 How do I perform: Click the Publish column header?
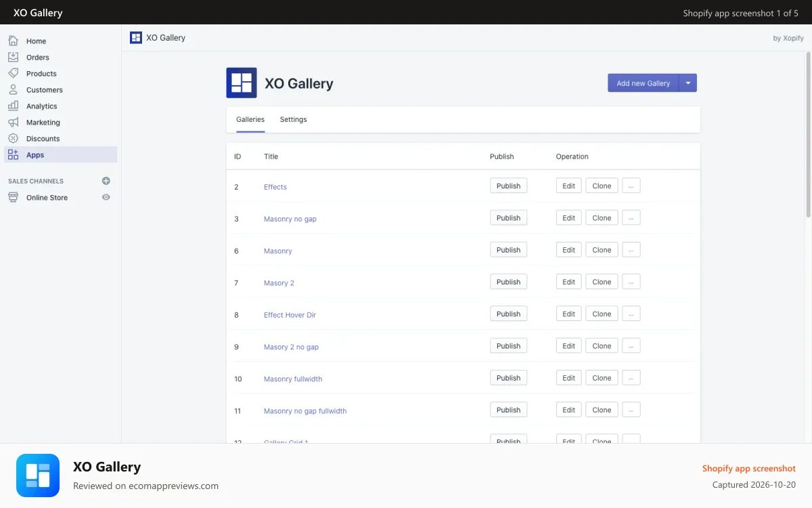[x=502, y=156]
